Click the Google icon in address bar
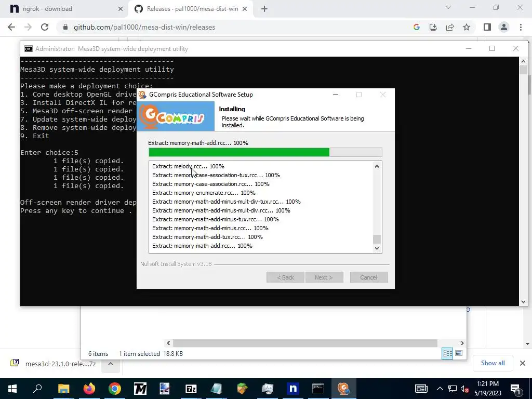 tap(417, 27)
